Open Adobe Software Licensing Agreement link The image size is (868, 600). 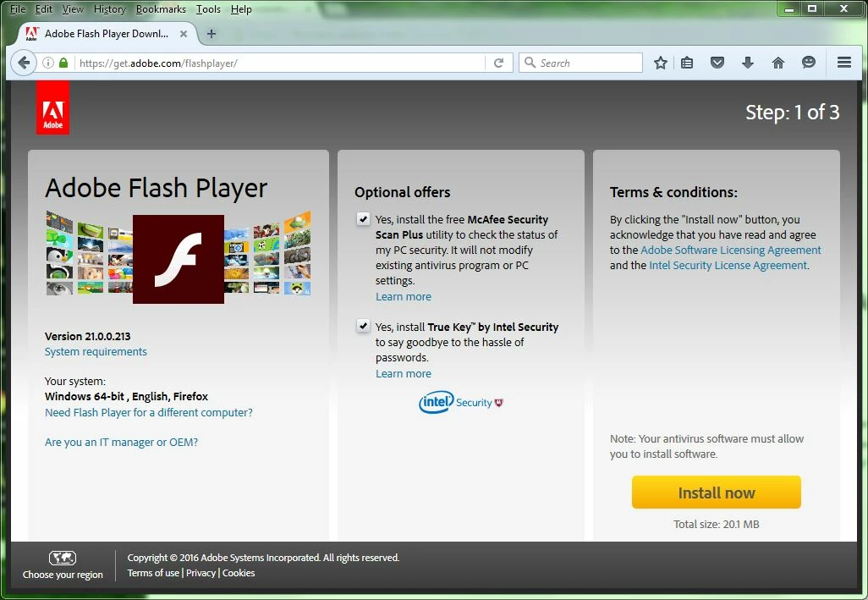tap(731, 250)
